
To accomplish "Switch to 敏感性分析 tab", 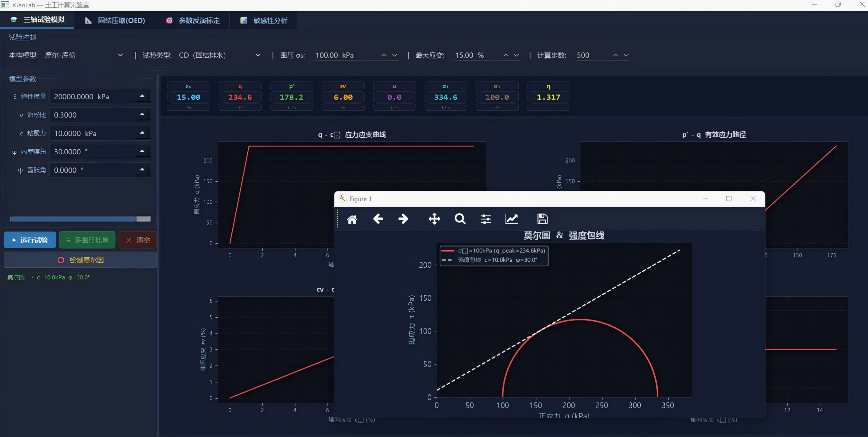I will [263, 20].
